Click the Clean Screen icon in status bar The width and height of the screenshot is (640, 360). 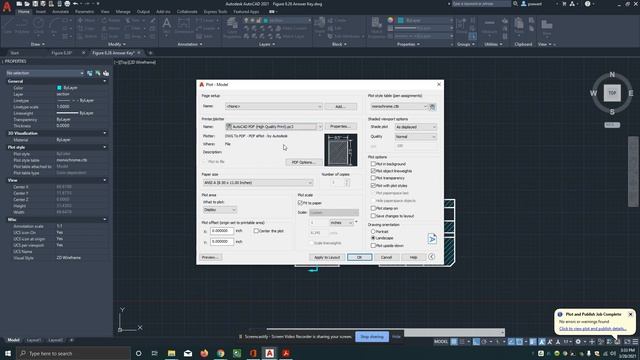627,342
